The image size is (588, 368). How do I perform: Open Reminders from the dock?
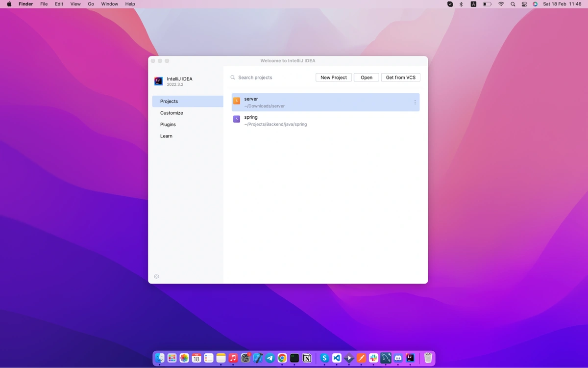coord(209,358)
